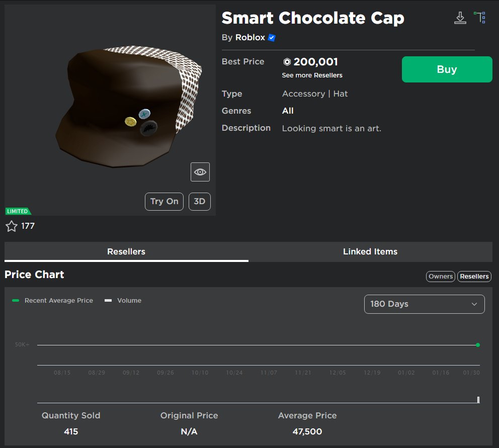Open the Roblox creator profile link
This screenshot has height=448, width=499.
click(x=250, y=37)
